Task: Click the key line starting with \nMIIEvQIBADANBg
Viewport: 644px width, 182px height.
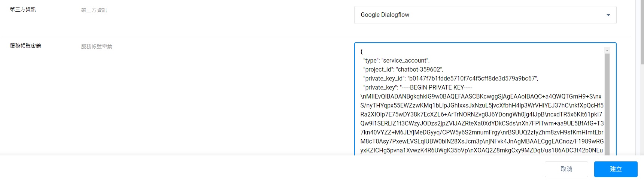Action: coord(481,97)
